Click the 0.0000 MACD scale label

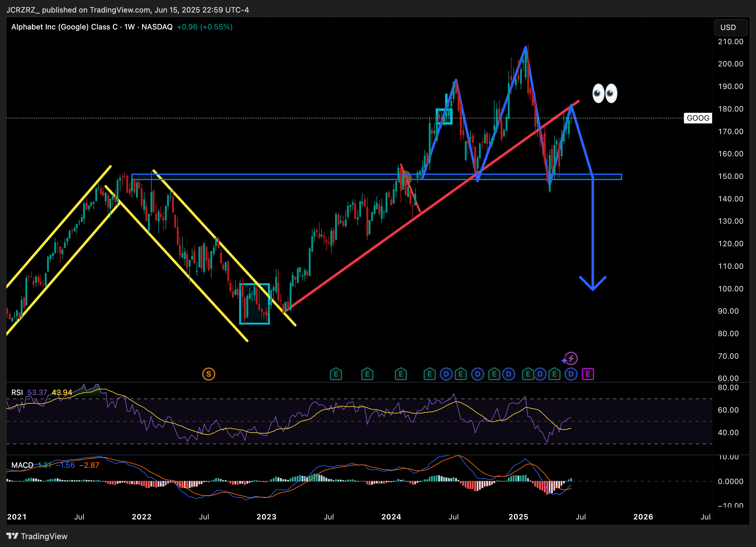tap(731, 482)
